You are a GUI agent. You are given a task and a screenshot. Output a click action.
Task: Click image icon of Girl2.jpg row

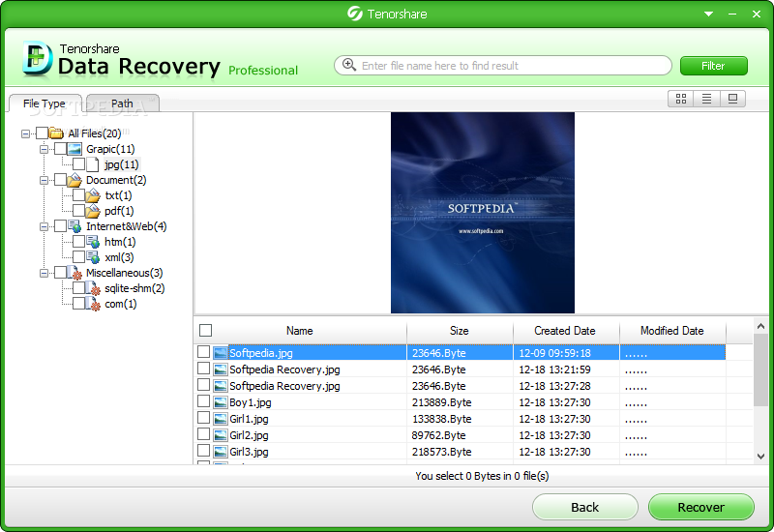[221, 435]
